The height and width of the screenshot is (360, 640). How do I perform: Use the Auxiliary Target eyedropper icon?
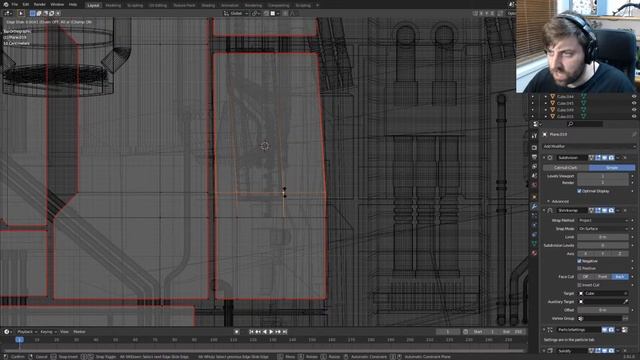click(626, 302)
